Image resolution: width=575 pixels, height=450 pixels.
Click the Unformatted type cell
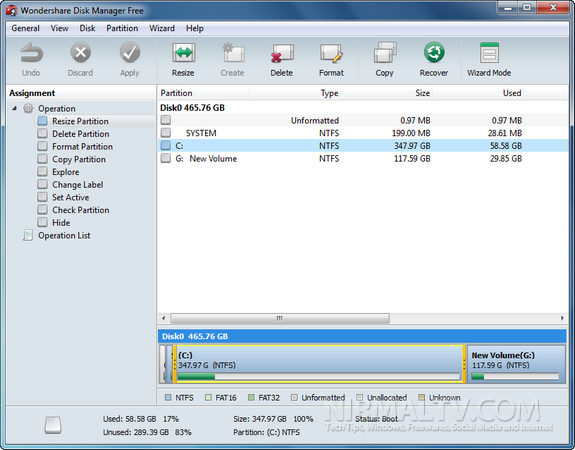pos(315,120)
